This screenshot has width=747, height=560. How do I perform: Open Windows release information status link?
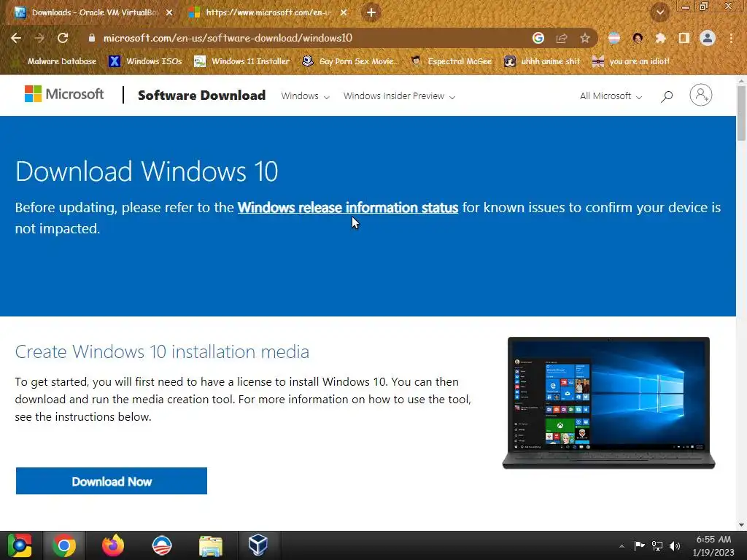pos(348,208)
